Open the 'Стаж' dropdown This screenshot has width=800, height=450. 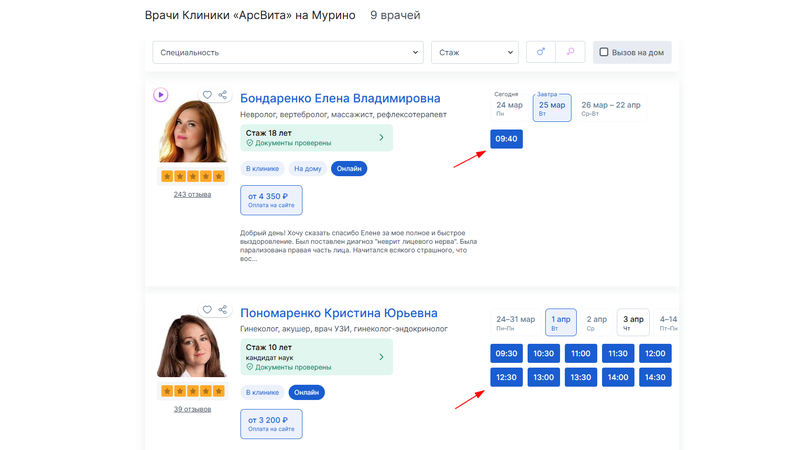pos(474,53)
